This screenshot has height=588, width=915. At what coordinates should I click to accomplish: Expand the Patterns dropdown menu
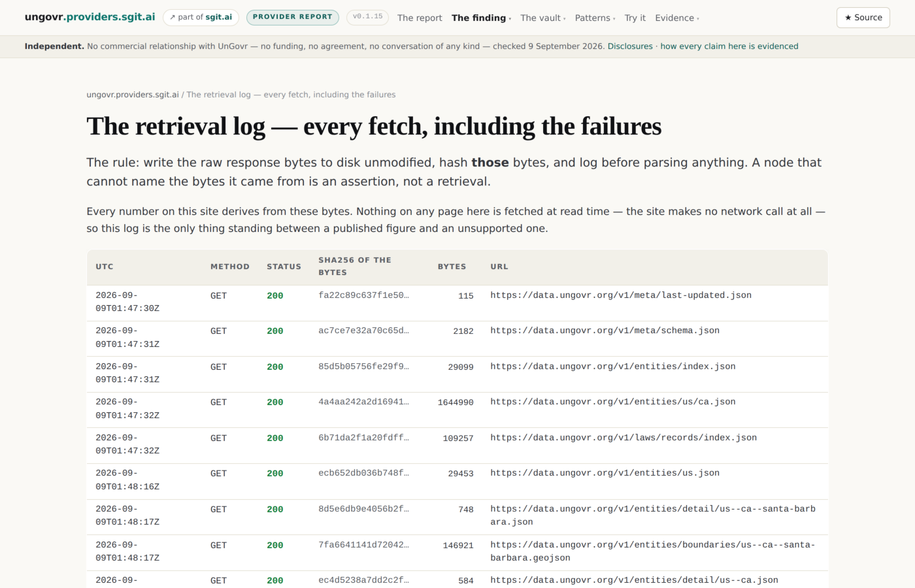click(595, 18)
